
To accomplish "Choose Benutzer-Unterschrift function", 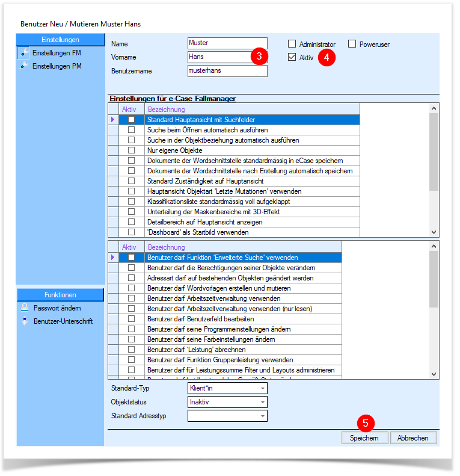I will tap(63, 321).
